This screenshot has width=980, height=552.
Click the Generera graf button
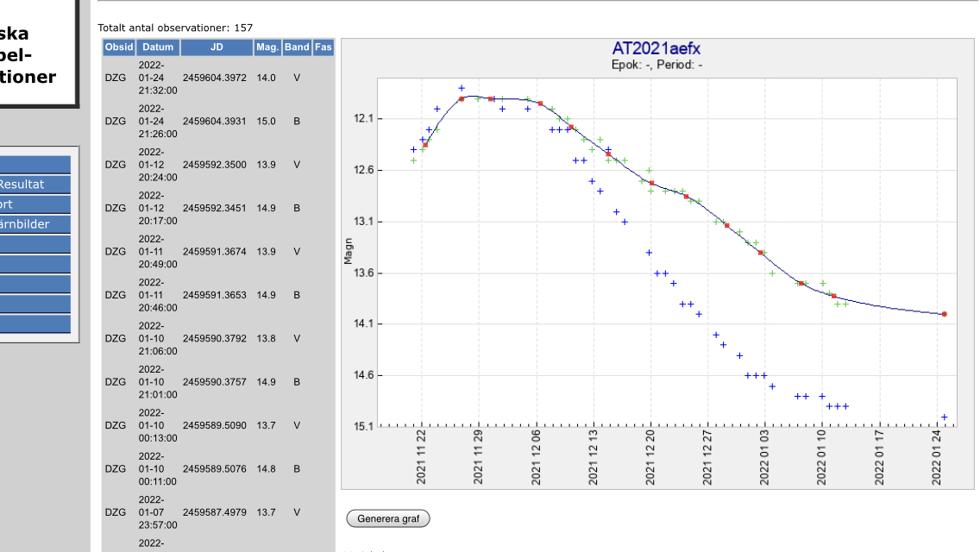(x=387, y=518)
